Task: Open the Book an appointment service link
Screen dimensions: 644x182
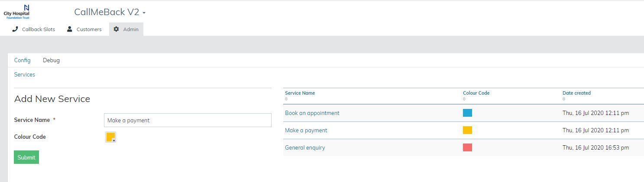Action: pyautogui.click(x=312, y=113)
